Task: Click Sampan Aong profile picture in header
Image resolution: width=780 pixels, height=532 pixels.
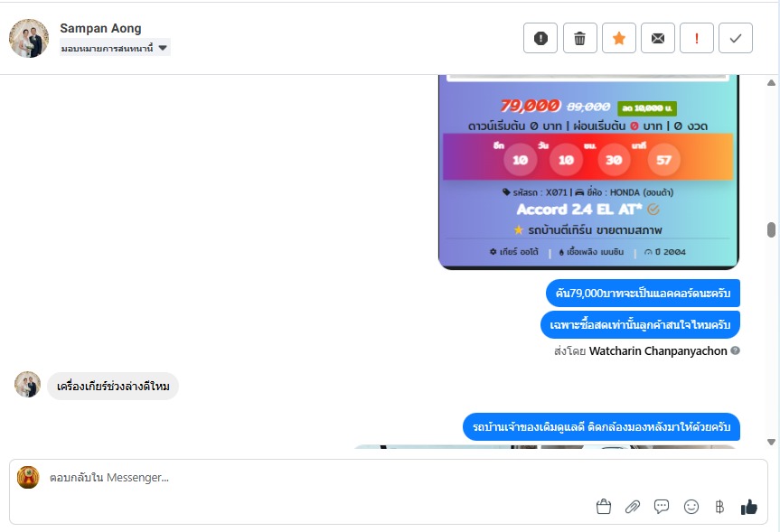Action: [x=29, y=38]
